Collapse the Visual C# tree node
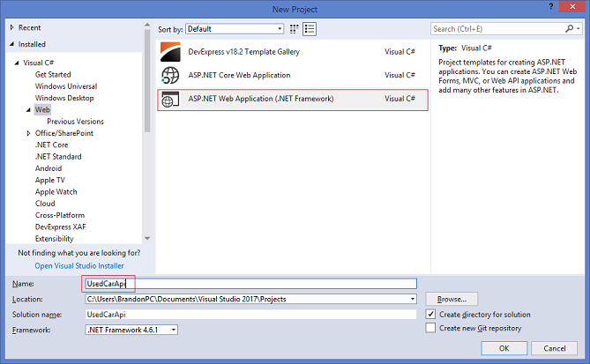This screenshot has width=590, height=364. tap(17, 63)
